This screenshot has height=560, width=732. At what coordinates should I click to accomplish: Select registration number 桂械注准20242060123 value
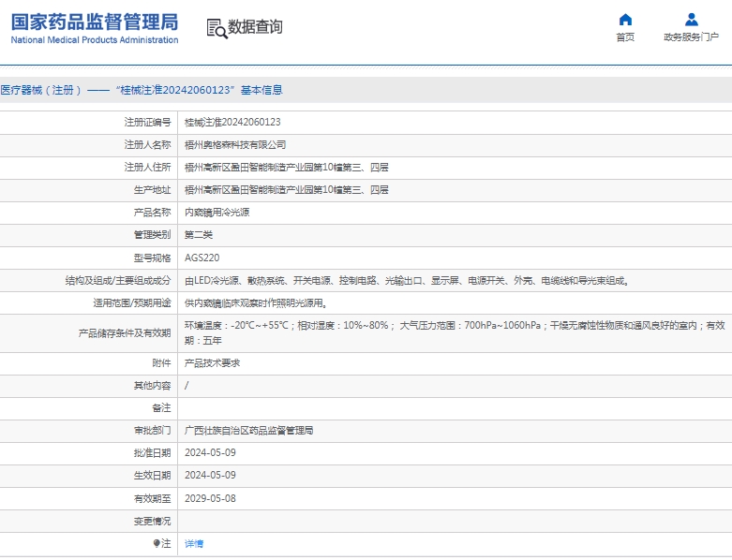pos(232,122)
